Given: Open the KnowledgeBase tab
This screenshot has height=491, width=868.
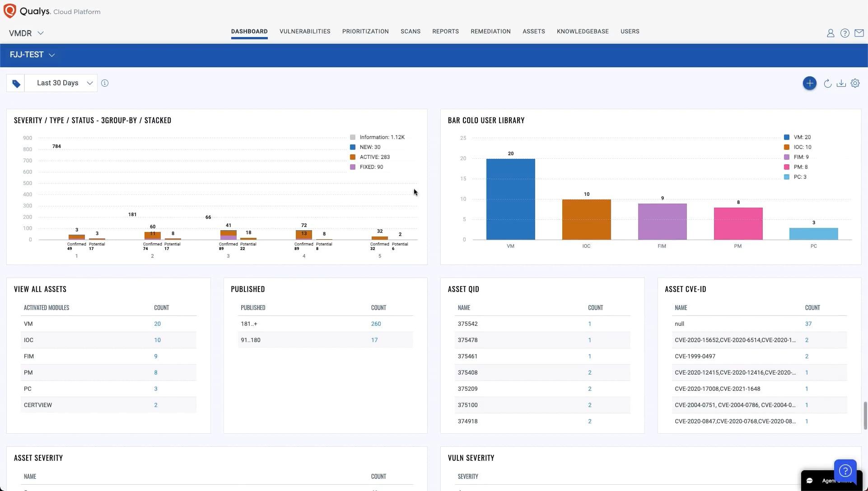Looking at the screenshot, I should tap(583, 32).
